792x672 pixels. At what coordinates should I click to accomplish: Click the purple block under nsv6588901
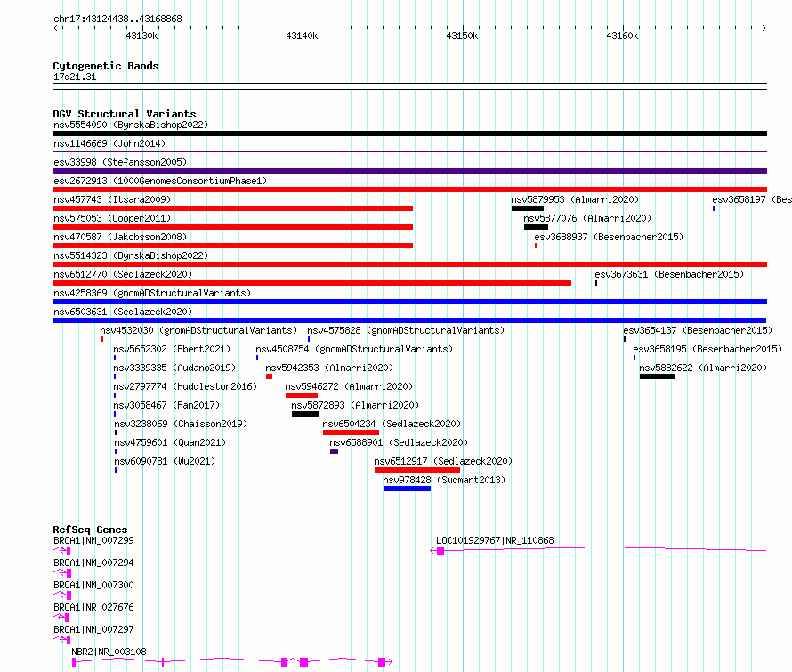[334, 451]
